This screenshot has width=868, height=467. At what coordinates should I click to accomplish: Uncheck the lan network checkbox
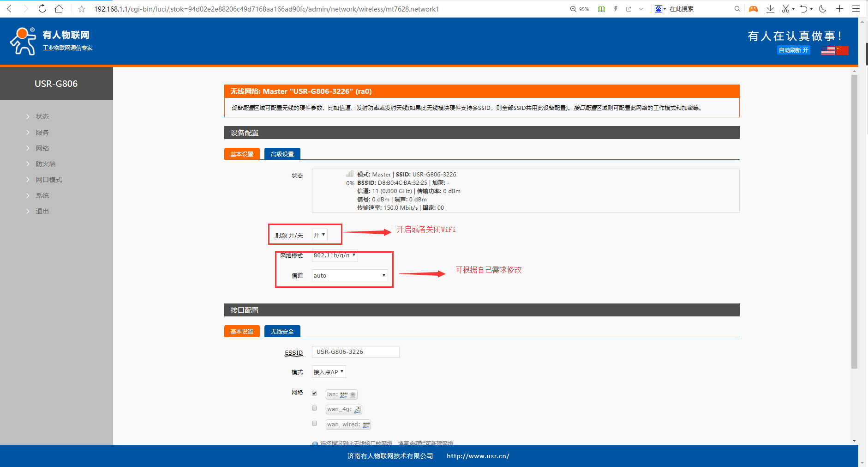(x=314, y=394)
